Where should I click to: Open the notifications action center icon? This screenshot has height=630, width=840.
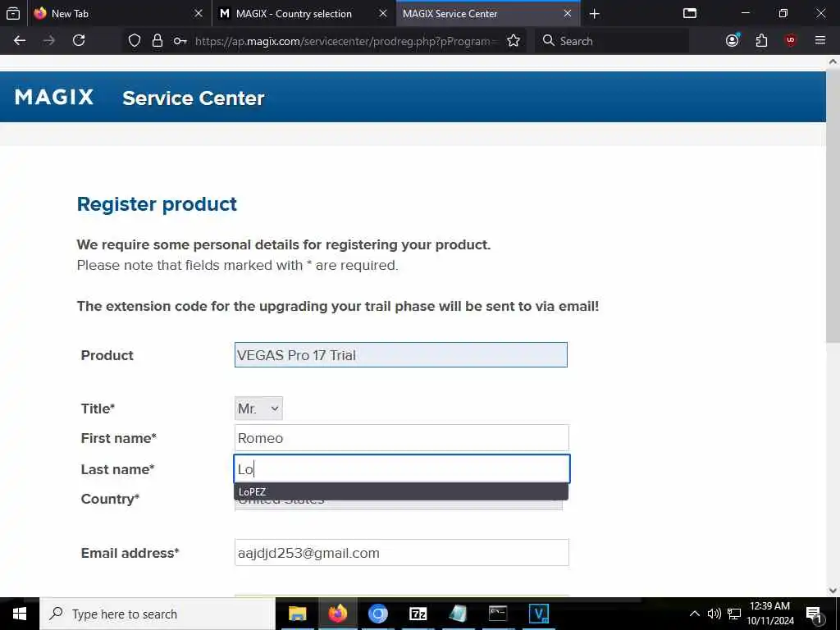(814, 614)
